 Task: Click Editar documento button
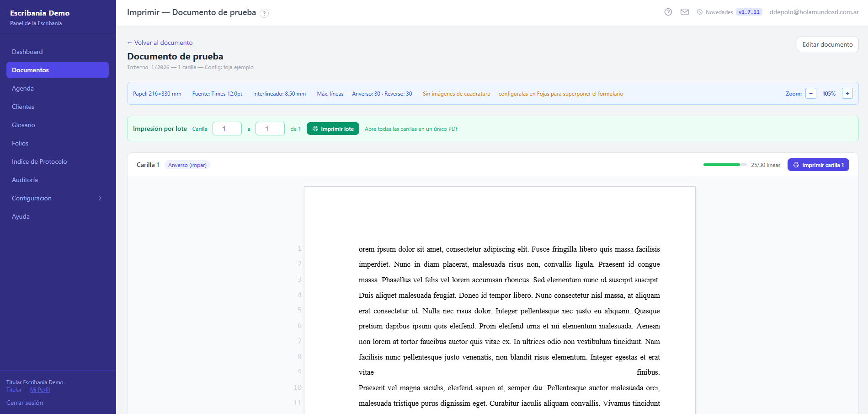[827, 44]
